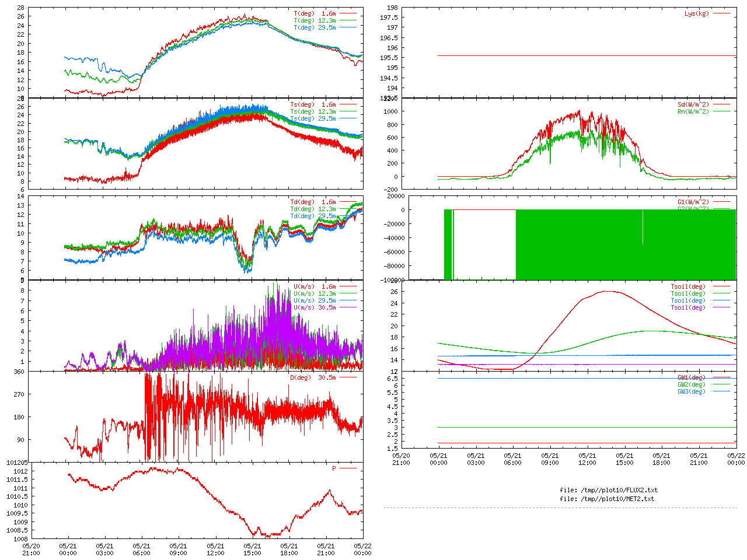Click the 'U(m/s) 30.5m' legend label
The width and height of the screenshot is (747, 560).
(315, 308)
